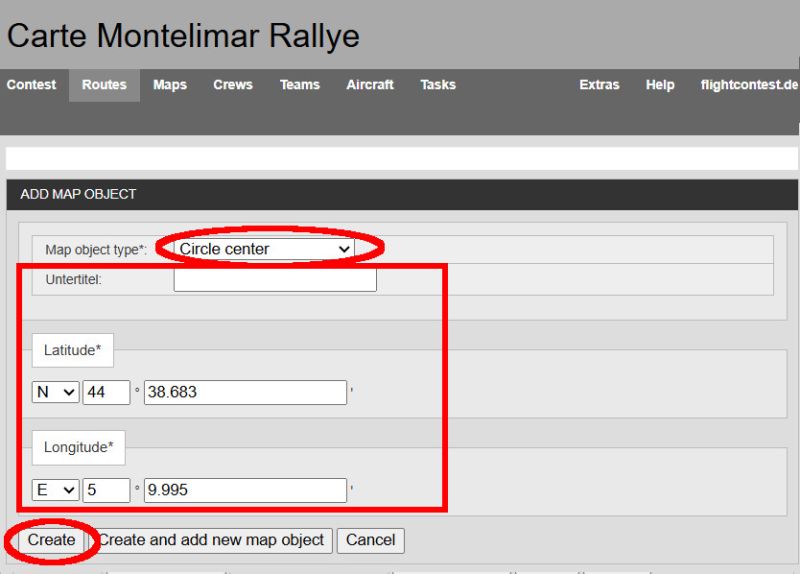The width and height of the screenshot is (800, 574).
Task: Open the latitude N/S direction dropdown
Action: (x=56, y=392)
